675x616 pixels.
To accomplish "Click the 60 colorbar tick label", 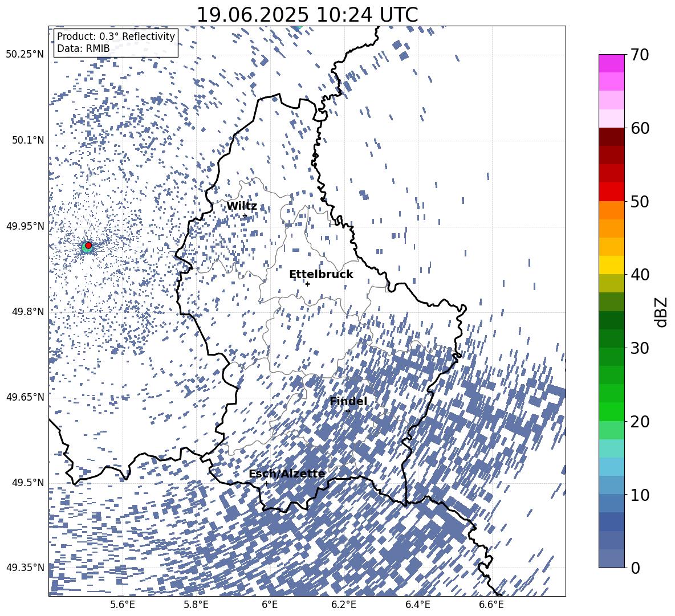I will [640, 128].
